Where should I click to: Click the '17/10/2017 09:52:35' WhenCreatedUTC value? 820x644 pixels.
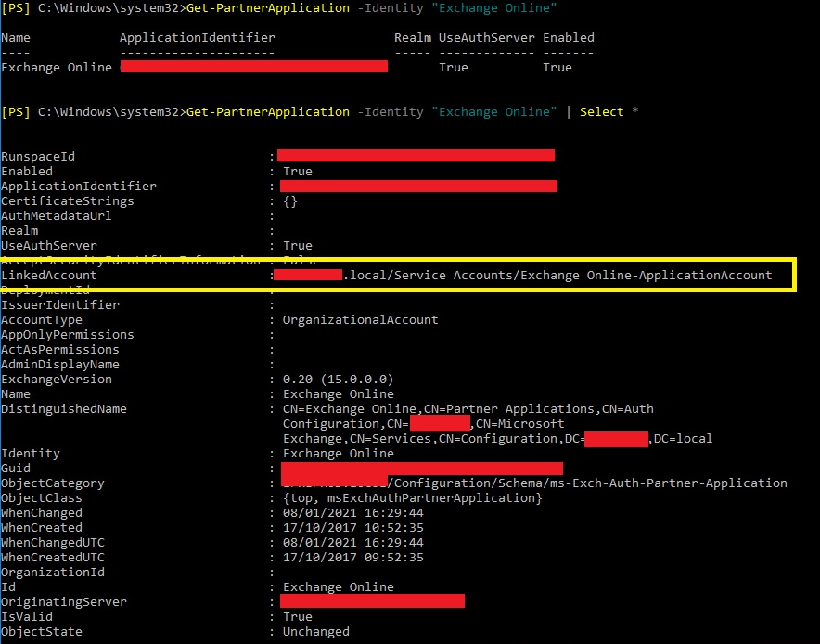point(353,557)
